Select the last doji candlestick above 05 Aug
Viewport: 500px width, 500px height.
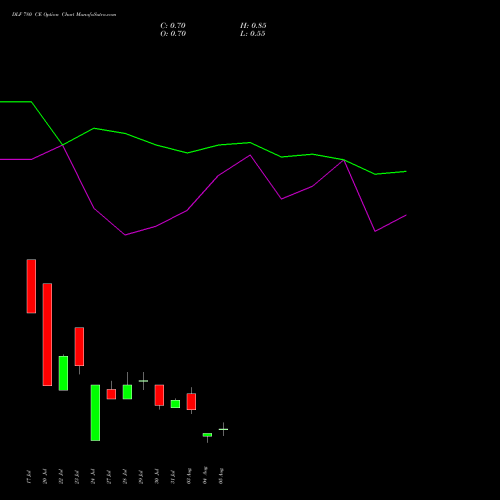[x=223, y=429]
